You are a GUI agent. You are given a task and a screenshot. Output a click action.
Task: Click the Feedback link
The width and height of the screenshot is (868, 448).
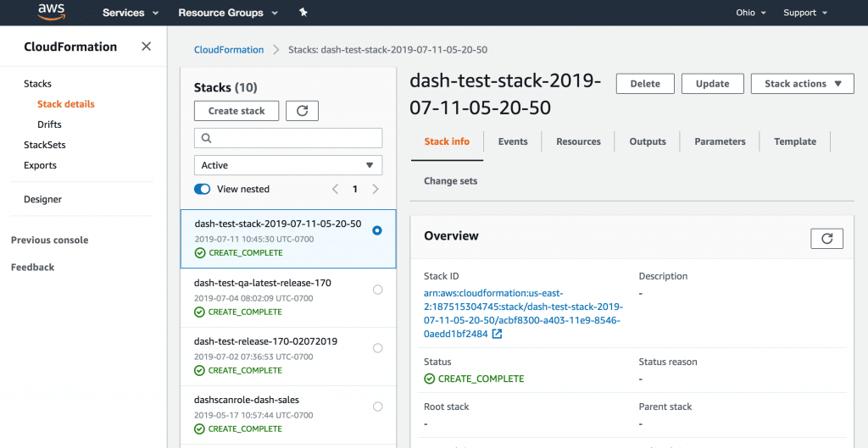pyautogui.click(x=33, y=267)
